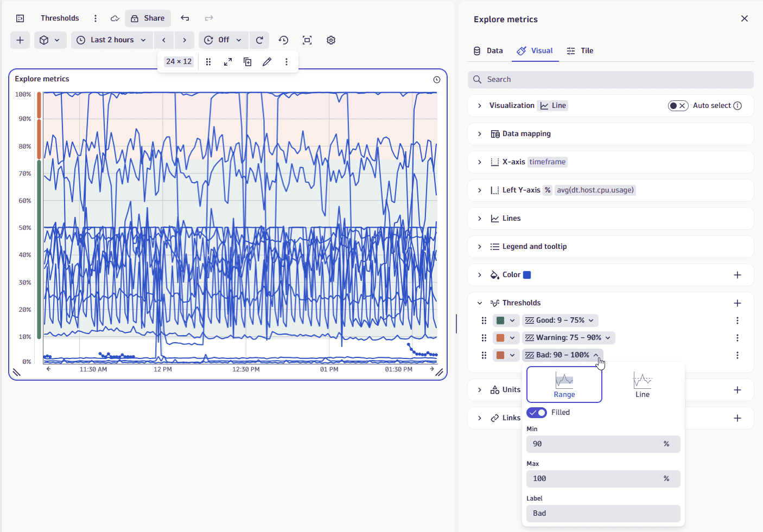Edit the tile with pencil icon
Image resolution: width=763 pixels, height=532 pixels.
click(x=267, y=62)
